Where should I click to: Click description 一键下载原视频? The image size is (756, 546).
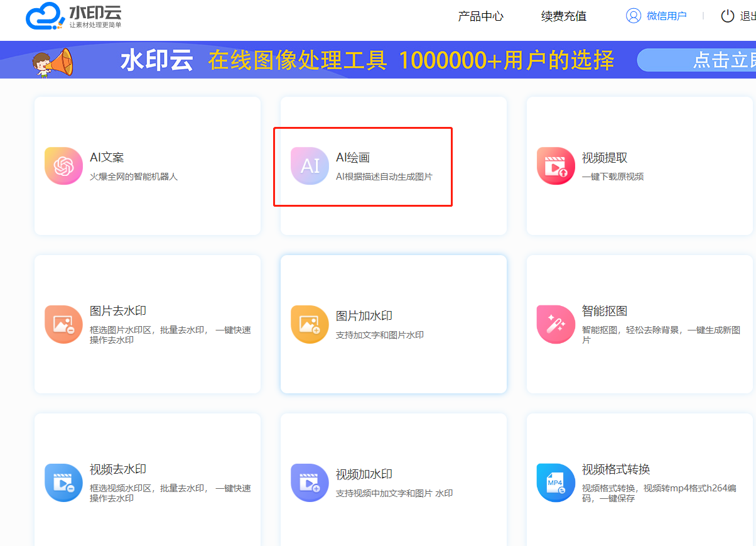click(x=613, y=177)
